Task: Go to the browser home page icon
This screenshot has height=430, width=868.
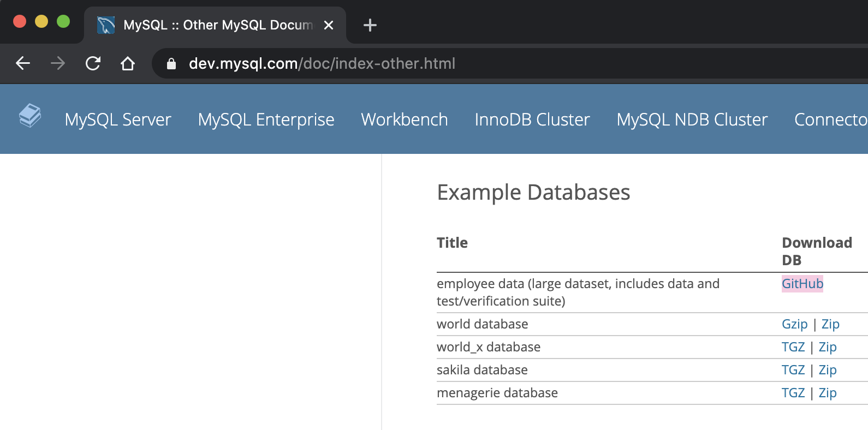Action: point(128,63)
